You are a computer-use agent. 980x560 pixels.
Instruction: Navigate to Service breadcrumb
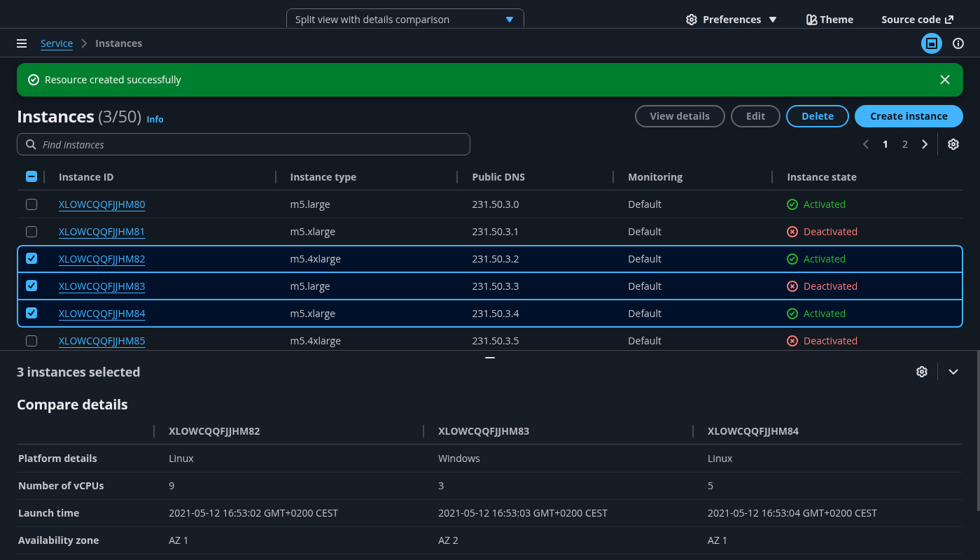pyautogui.click(x=57, y=43)
